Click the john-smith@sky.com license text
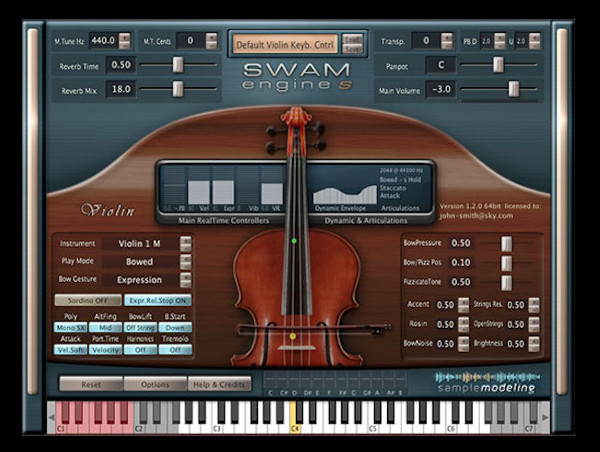600x452 pixels. [476, 216]
